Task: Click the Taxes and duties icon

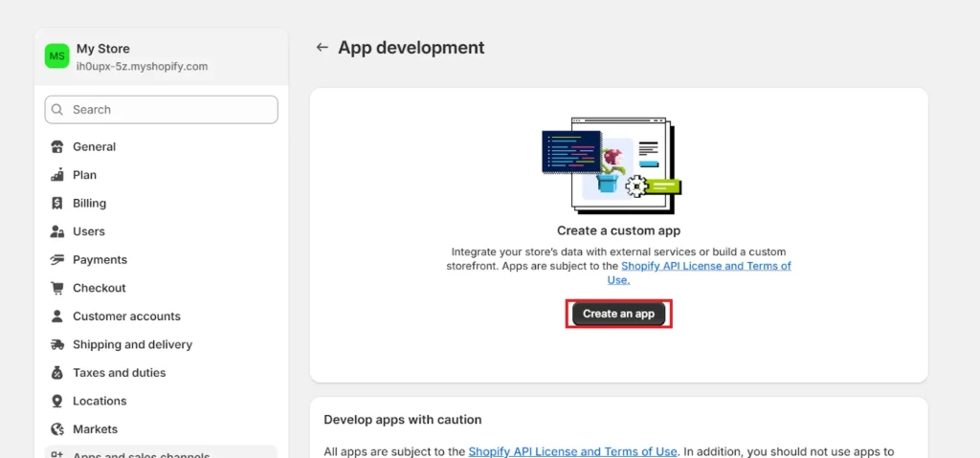Action: [x=56, y=373]
